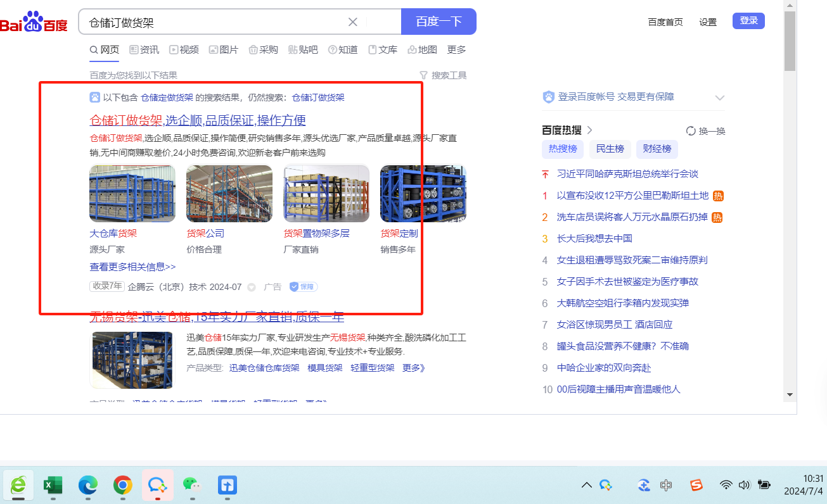Open WeChat from the taskbar
The image size is (827, 504).
(x=191, y=485)
